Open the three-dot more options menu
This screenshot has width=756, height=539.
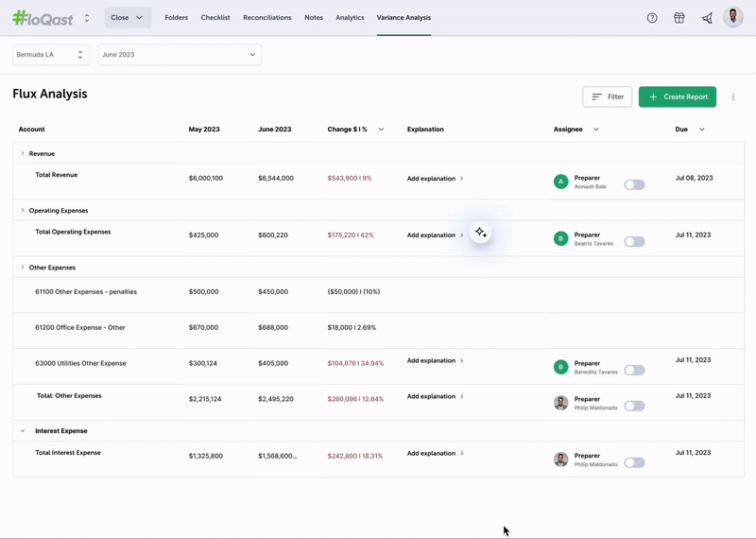click(733, 97)
